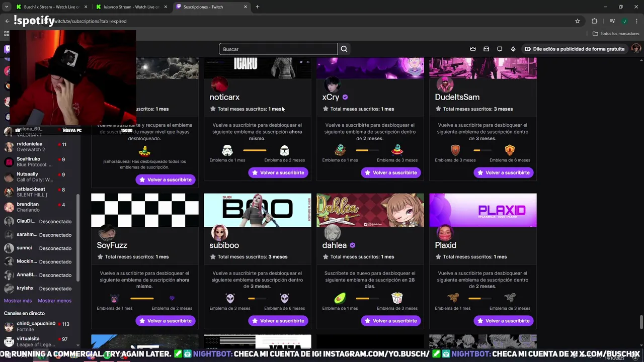Click DudeItsSam 6-month emblem badge

tap(510, 150)
